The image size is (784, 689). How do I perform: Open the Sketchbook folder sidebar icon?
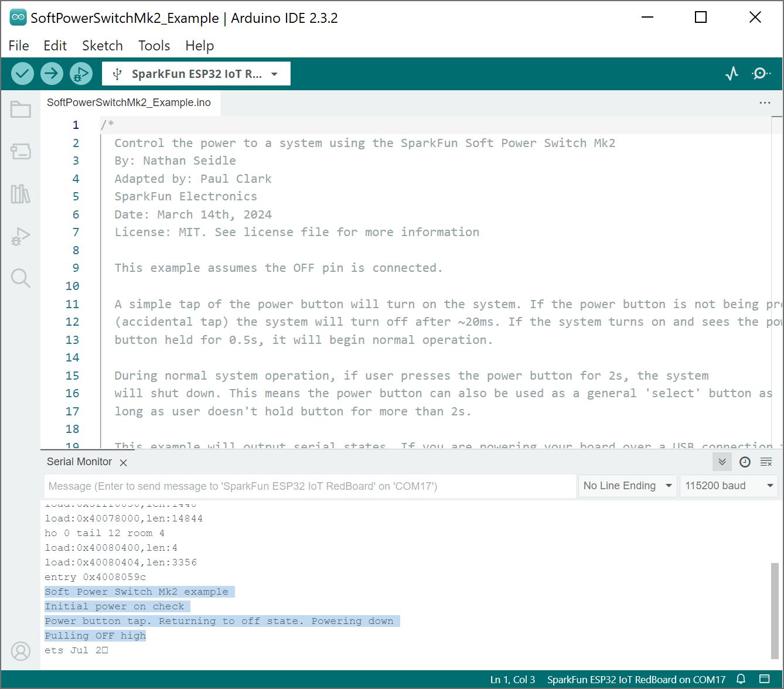click(x=21, y=110)
